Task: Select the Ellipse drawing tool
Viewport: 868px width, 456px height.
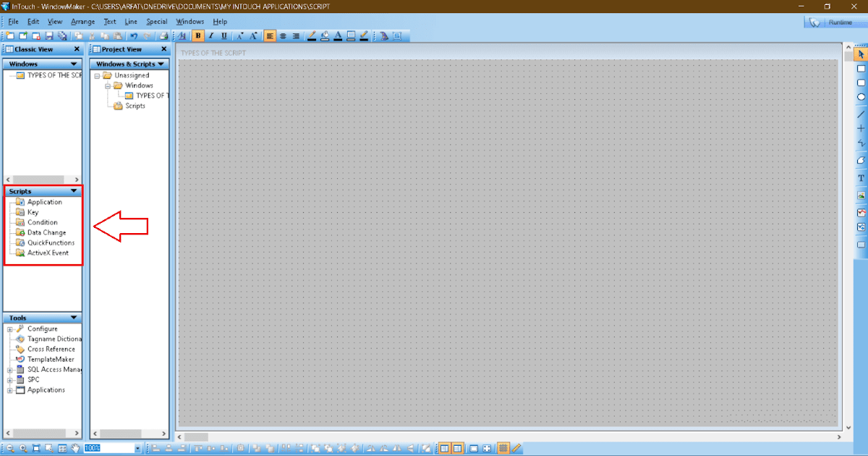Action: tap(861, 96)
